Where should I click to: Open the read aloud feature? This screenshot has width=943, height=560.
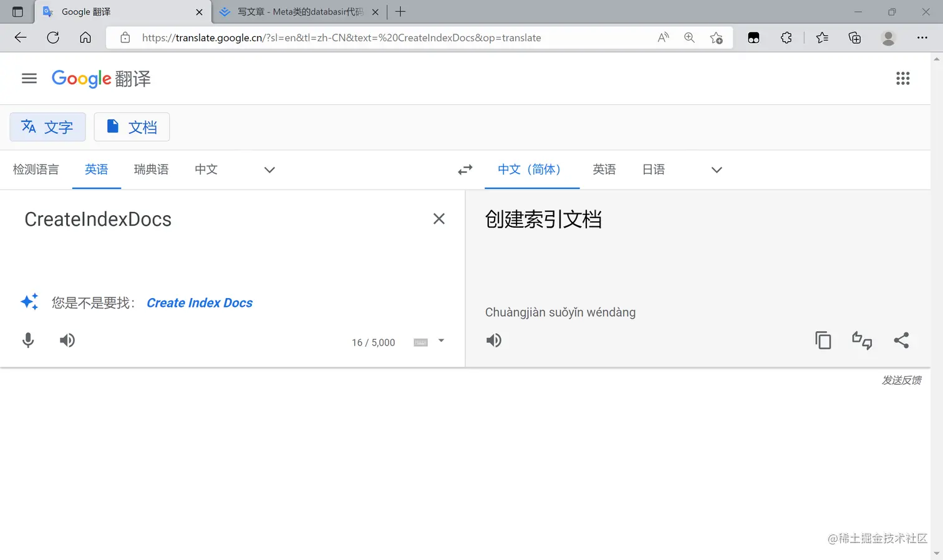(664, 37)
